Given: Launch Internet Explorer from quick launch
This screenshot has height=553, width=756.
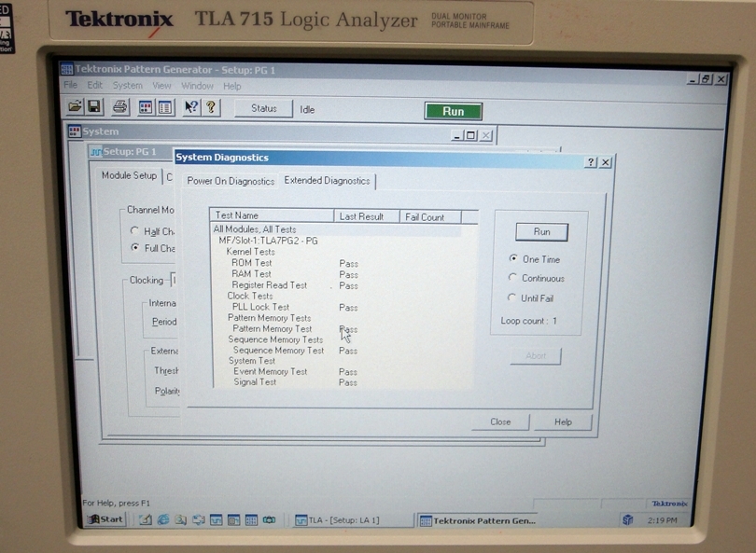Looking at the screenshot, I should tap(163, 519).
